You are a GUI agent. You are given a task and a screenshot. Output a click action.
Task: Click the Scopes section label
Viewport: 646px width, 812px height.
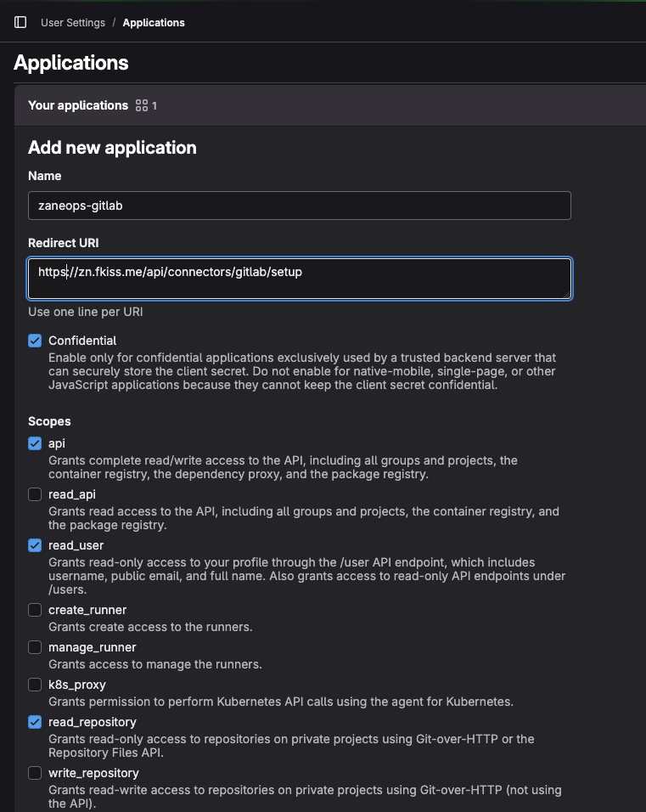coord(49,421)
